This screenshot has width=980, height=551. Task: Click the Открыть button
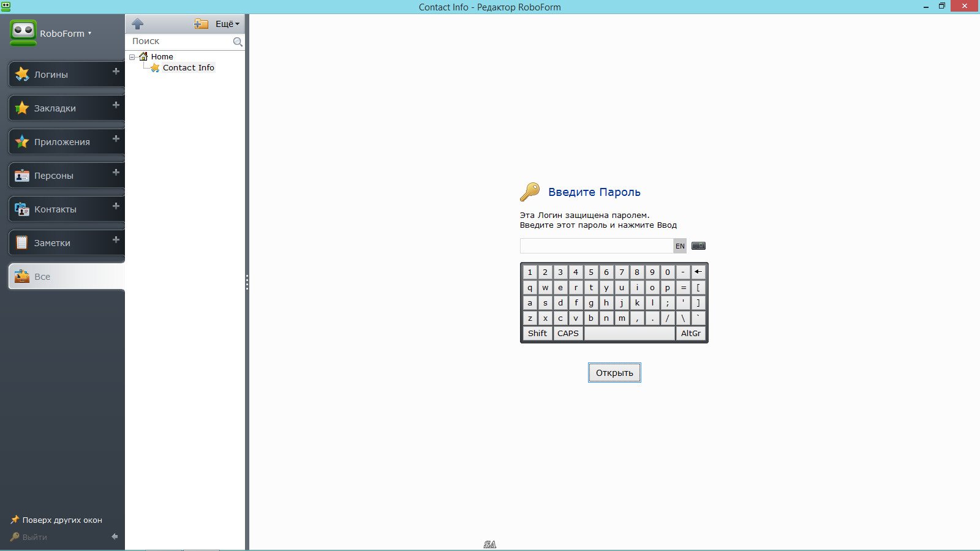614,372
